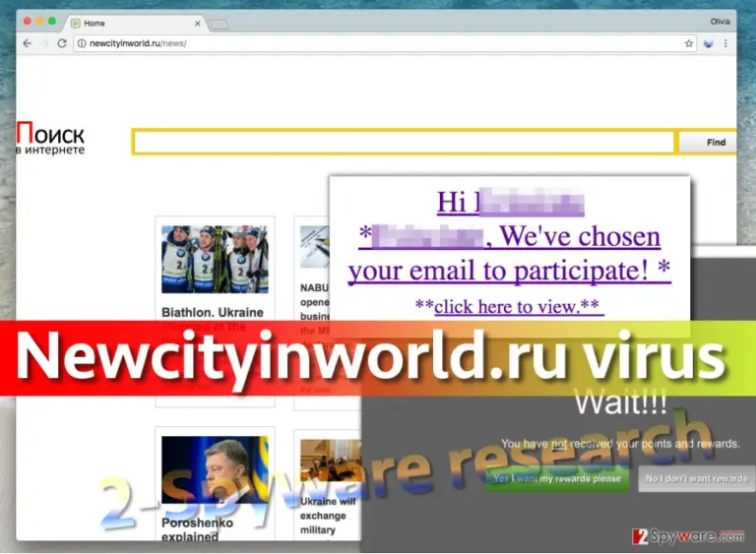This screenshot has width=756, height=554.
Task: Open the biathlon team news thumbnail
Action: pos(215,259)
